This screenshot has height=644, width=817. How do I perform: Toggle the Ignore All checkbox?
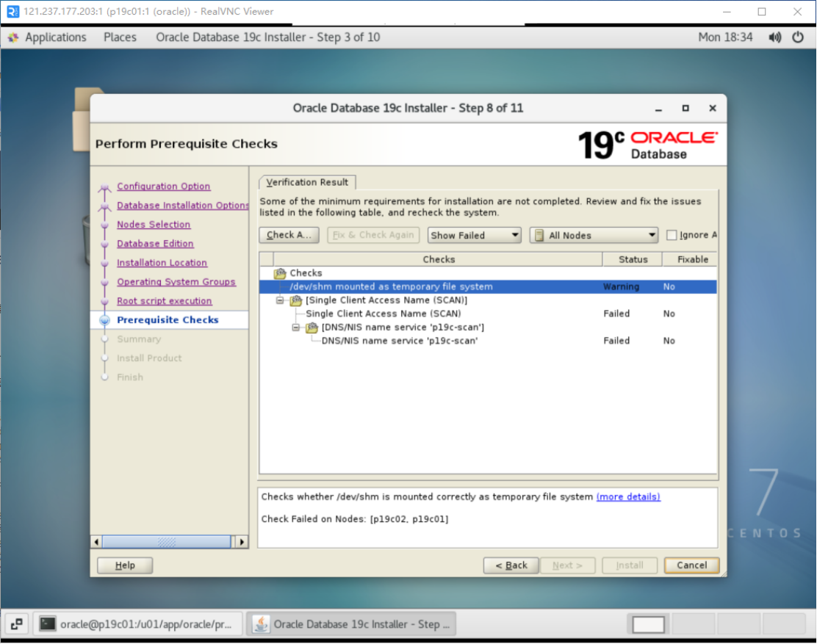pos(672,235)
